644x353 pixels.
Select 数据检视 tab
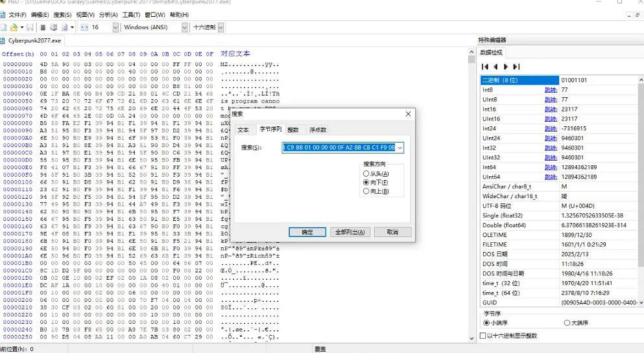tap(491, 52)
